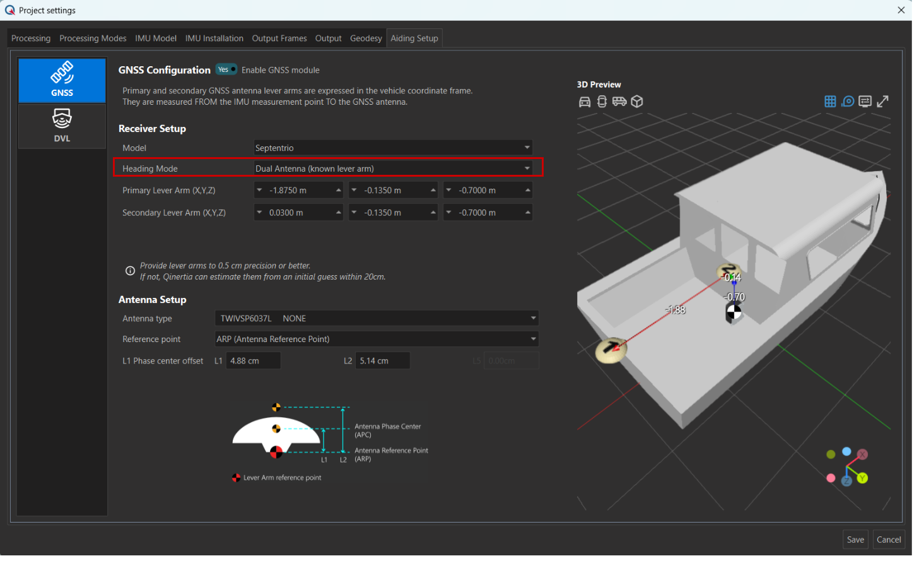
Task: Click the Save button
Action: (855, 540)
